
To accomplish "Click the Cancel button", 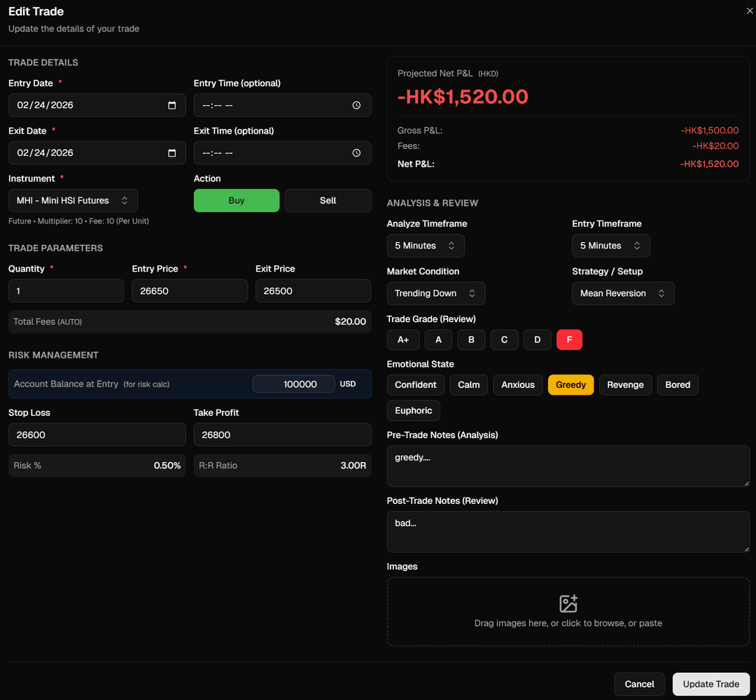I will pos(639,684).
